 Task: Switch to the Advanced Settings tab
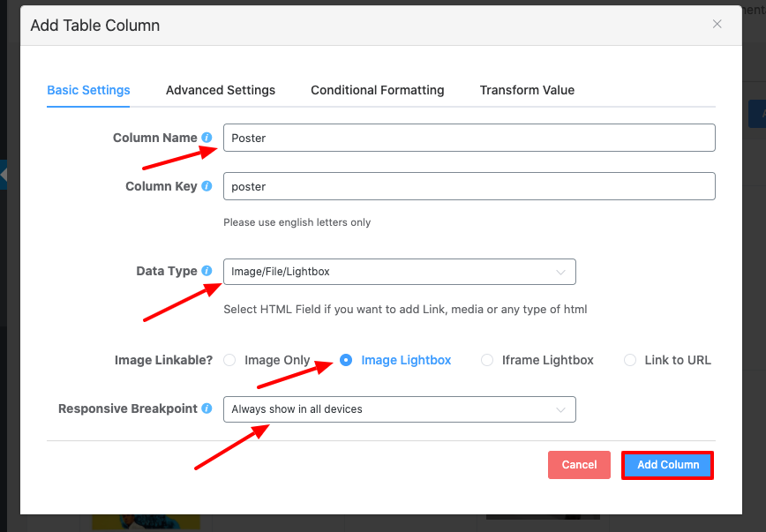221,90
